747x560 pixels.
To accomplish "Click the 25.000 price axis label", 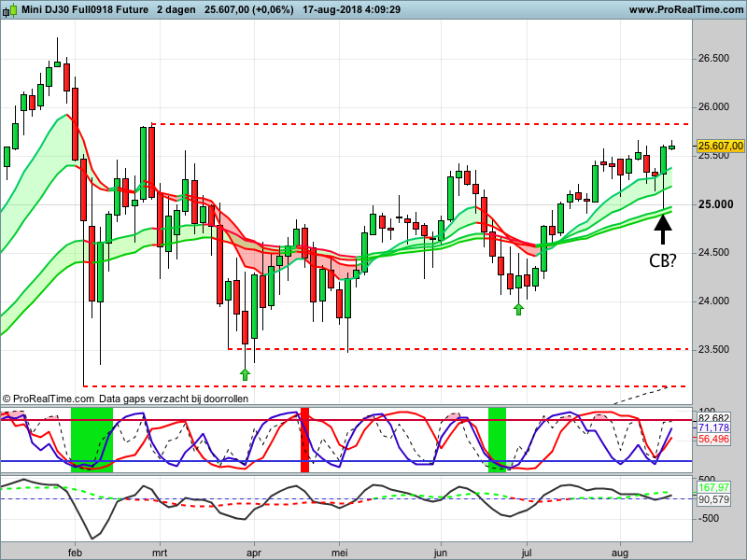I will [x=715, y=204].
